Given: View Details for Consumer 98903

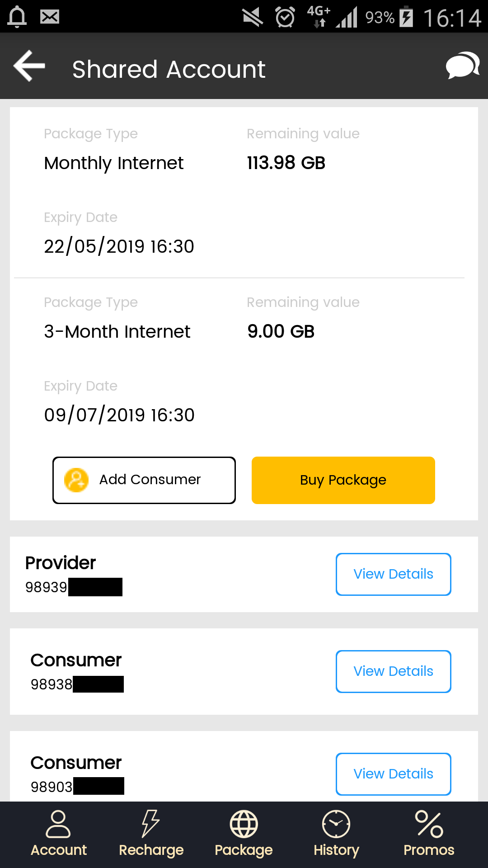Looking at the screenshot, I should pos(393,774).
